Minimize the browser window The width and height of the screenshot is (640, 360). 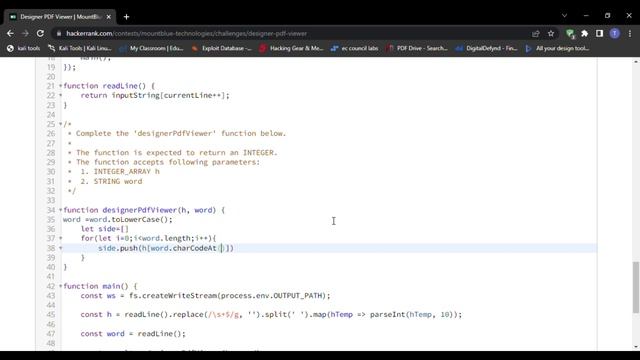(586, 16)
